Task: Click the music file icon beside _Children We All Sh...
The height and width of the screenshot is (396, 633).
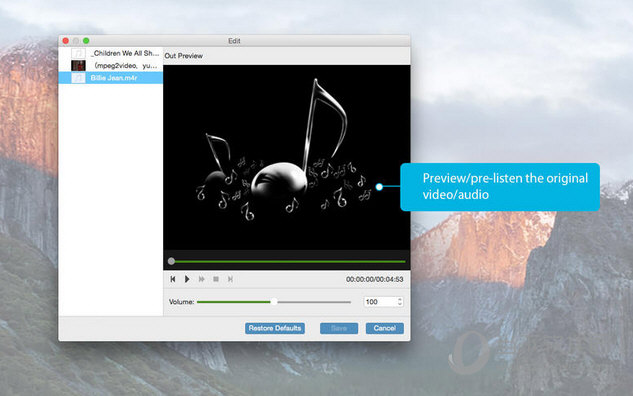Action: (x=78, y=53)
